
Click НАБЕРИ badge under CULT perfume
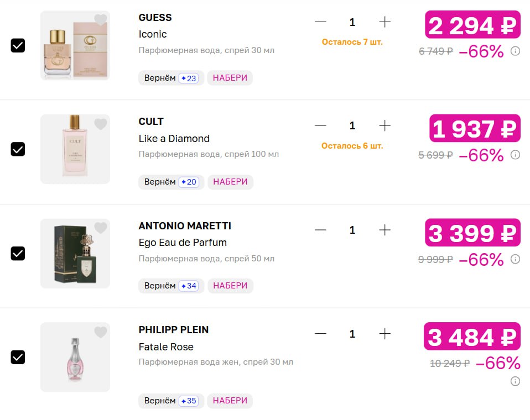[230, 182]
